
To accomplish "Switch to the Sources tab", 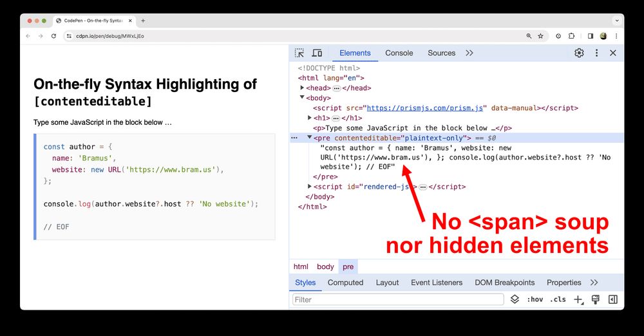I will 442,53.
